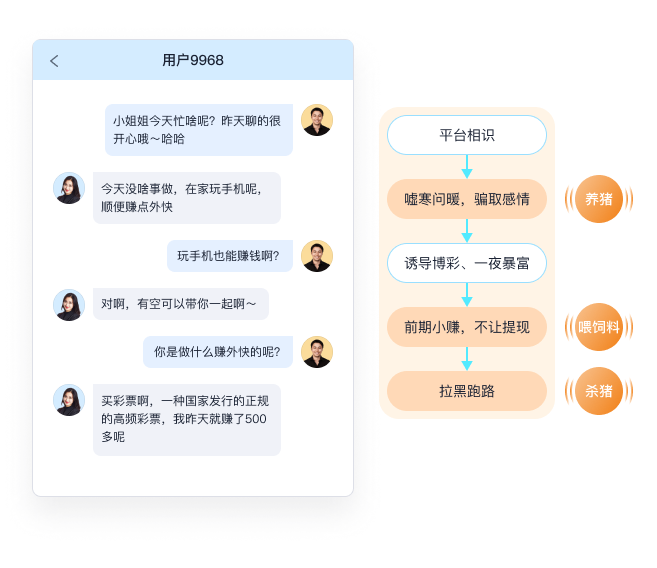This screenshot has height=568, width=657.
Task: Select the 嘘寒问暖，骗取感情 step
Action: tap(467, 199)
